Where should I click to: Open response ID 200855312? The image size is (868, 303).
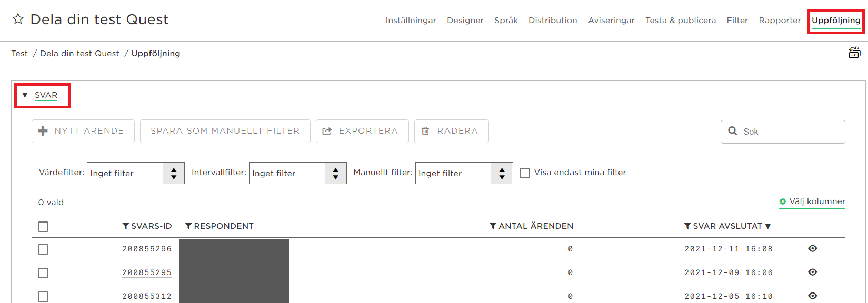[x=147, y=297]
